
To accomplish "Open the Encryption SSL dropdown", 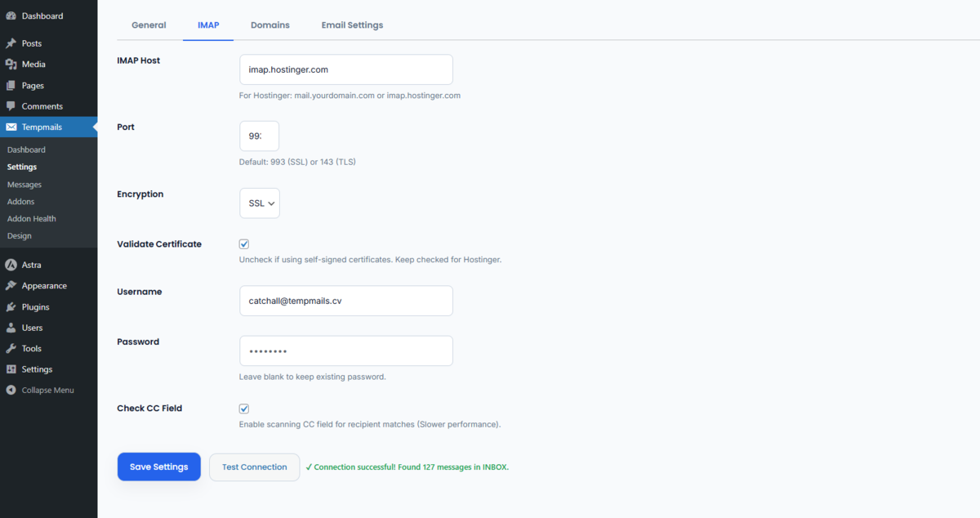I will (x=259, y=203).
